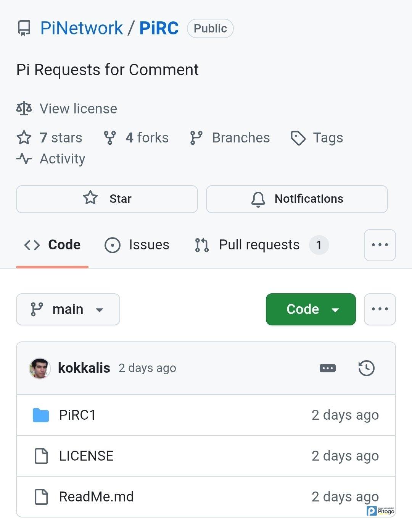This screenshot has width=412, height=532.
Task: Open file actions ellipsis beside Code button
Action: pyautogui.click(x=380, y=309)
